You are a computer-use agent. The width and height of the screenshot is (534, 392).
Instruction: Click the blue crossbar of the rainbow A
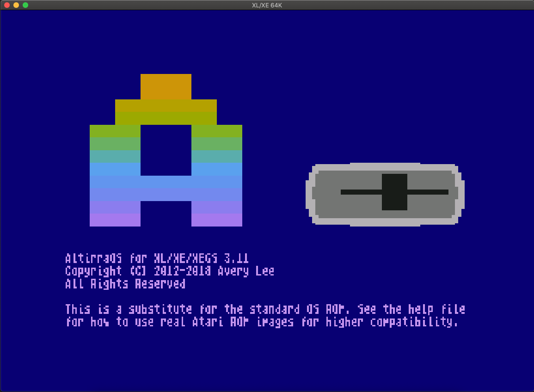coord(166,188)
